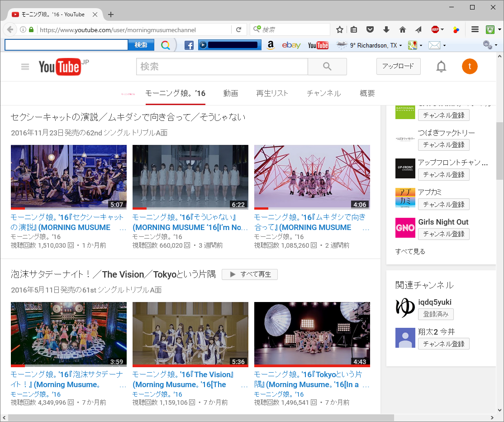Open ムキダシで向き合って video thumbnail
Viewport: 504px width, 422px height.
[x=312, y=177]
